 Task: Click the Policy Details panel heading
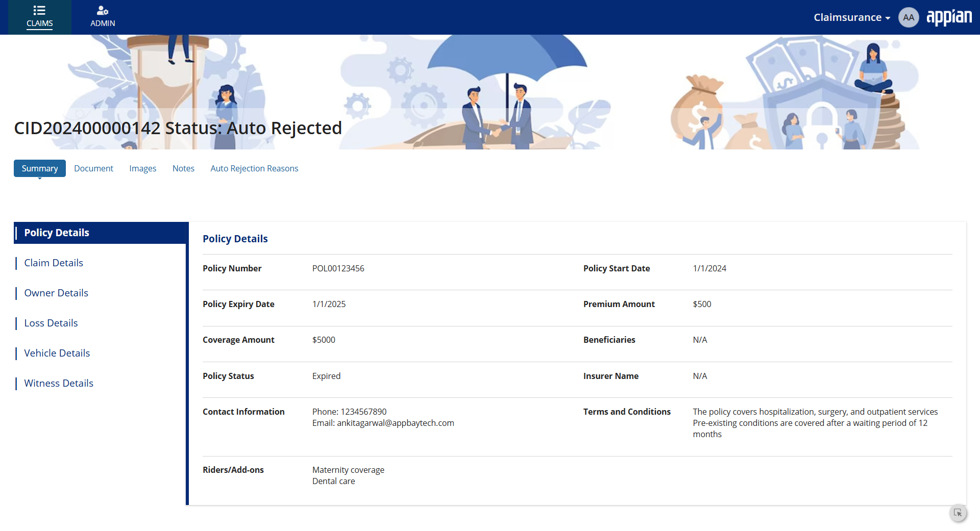[x=235, y=239]
